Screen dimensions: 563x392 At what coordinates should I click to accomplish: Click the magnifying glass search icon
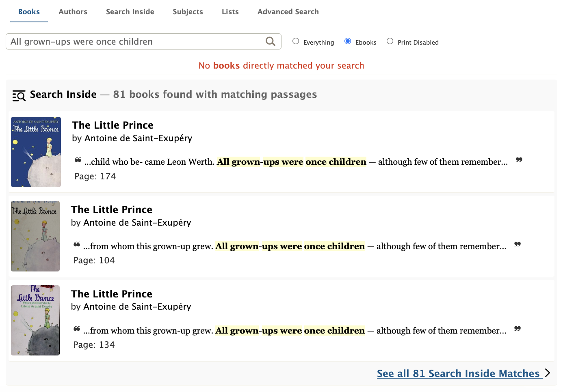tap(270, 41)
